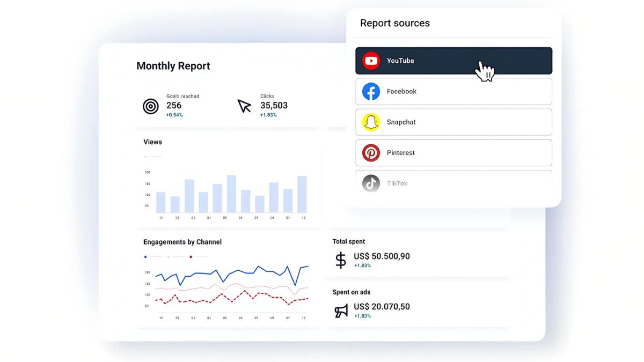The image size is (644, 362).
Task: Click the "Spent on ads" label
Action: [352, 292]
